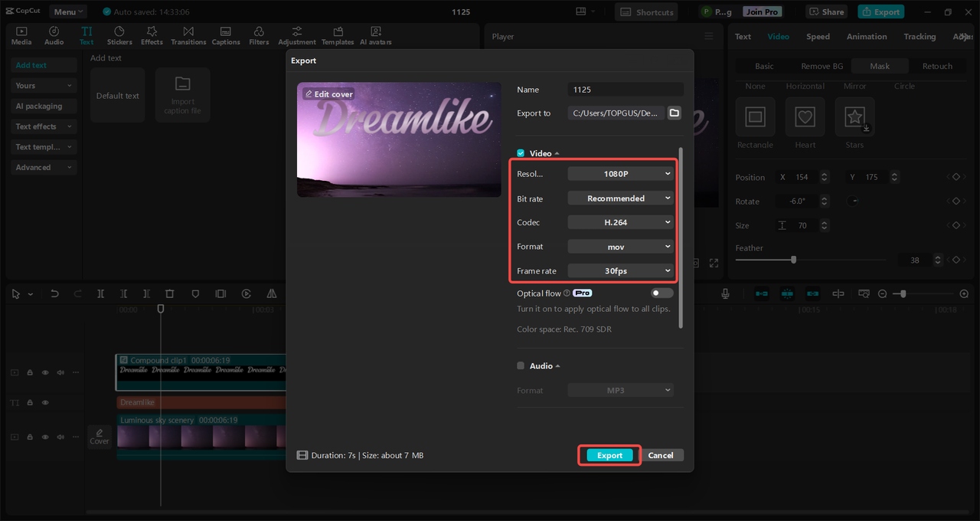
Task: Click the Redo arrow in timeline toolbar
Action: (x=77, y=293)
